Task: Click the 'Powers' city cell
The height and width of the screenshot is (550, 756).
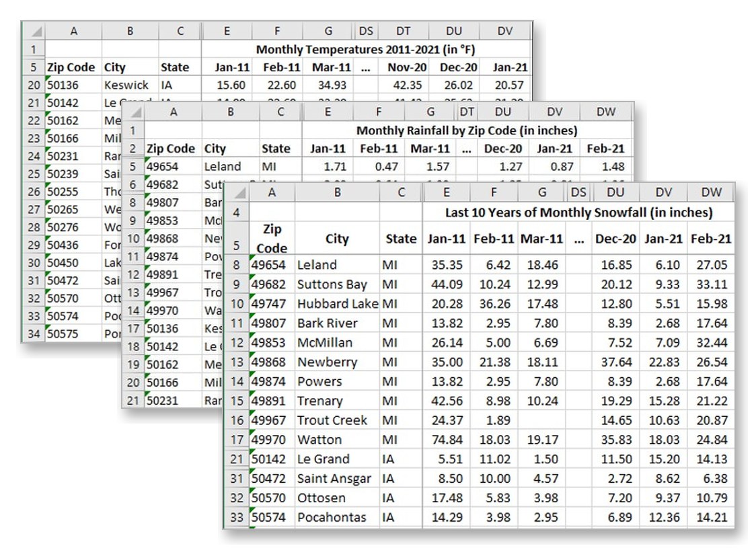Action: pyautogui.click(x=337, y=381)
